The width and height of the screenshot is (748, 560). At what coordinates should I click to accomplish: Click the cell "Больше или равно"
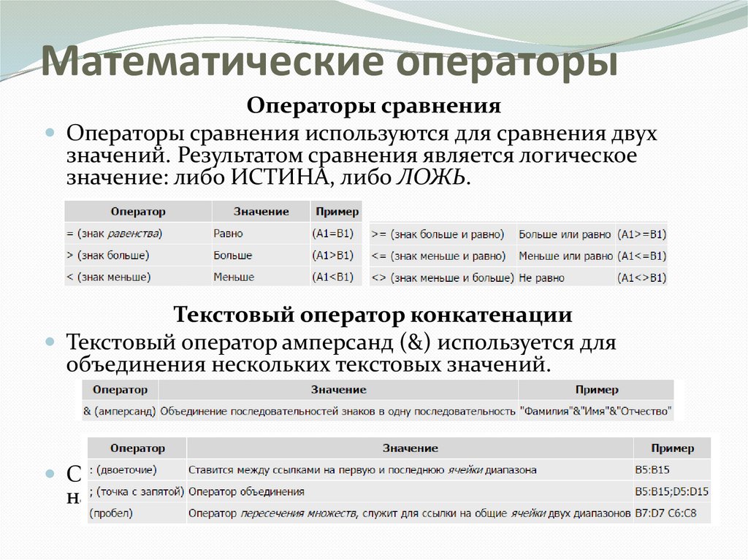566,234
